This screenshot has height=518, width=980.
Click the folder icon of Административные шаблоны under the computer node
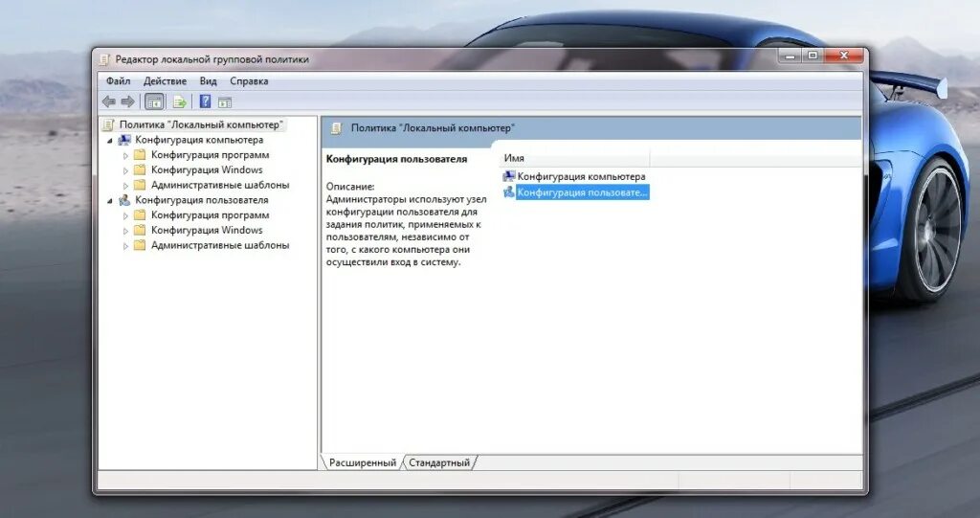(140, 185)
